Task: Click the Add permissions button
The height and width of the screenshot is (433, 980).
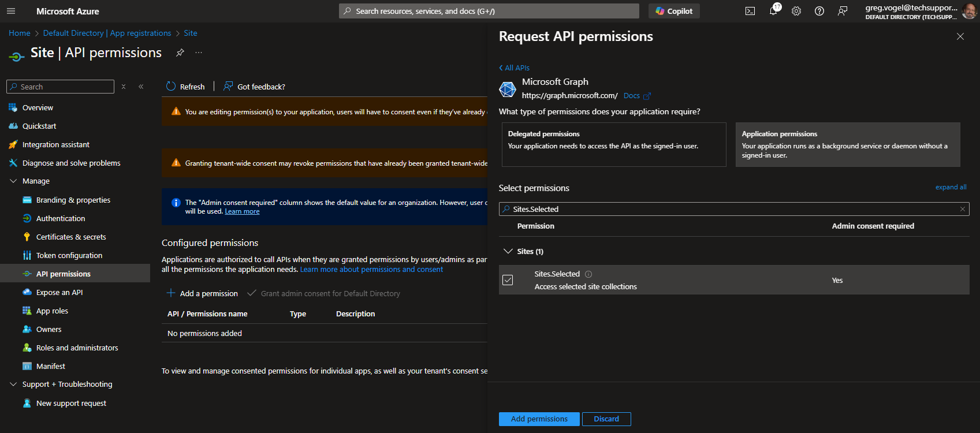Action: (x=539, y=419)
